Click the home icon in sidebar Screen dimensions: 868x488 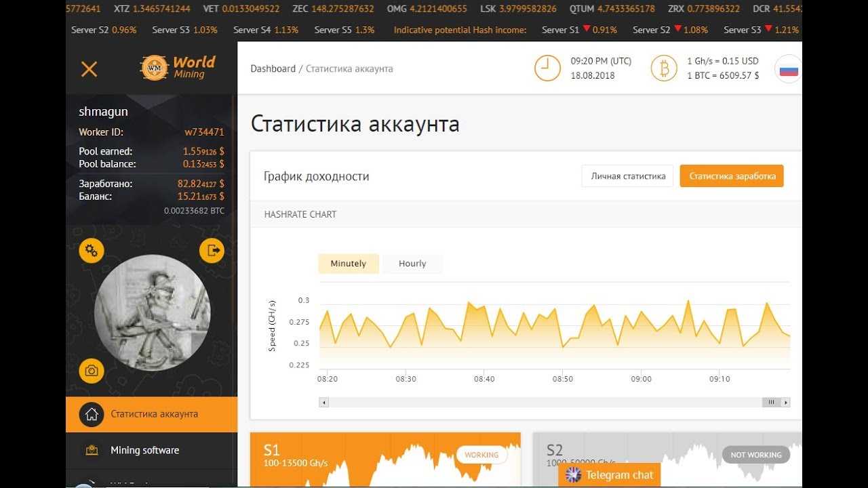coord(92,414)
